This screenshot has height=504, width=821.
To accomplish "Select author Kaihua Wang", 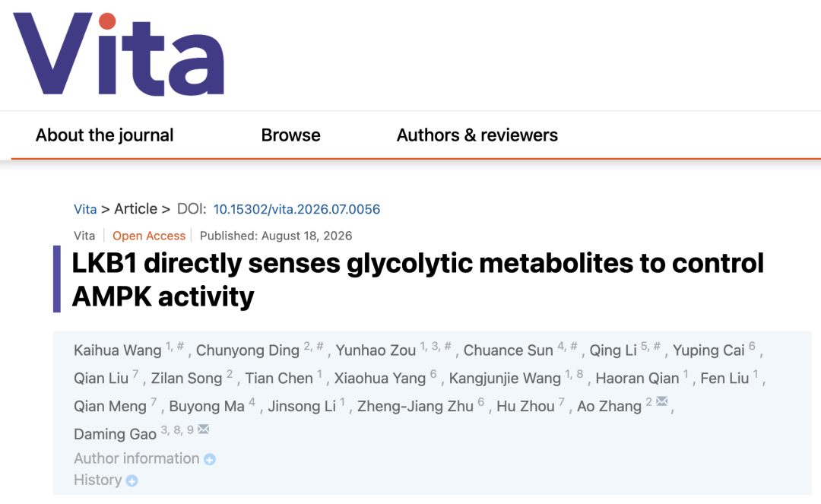I will pos(117,350).
